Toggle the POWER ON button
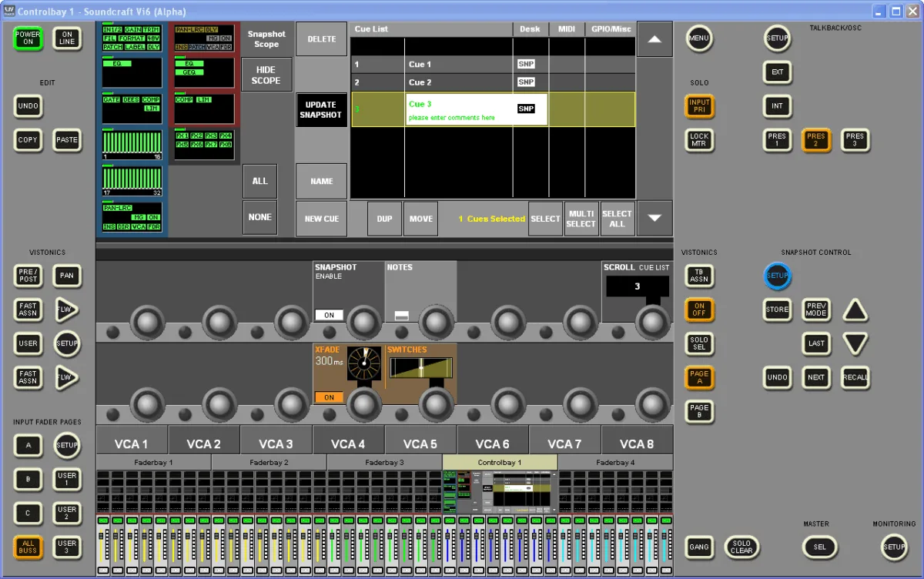The width and height of the screenshot is (924, 579). (x=28, y=38)
